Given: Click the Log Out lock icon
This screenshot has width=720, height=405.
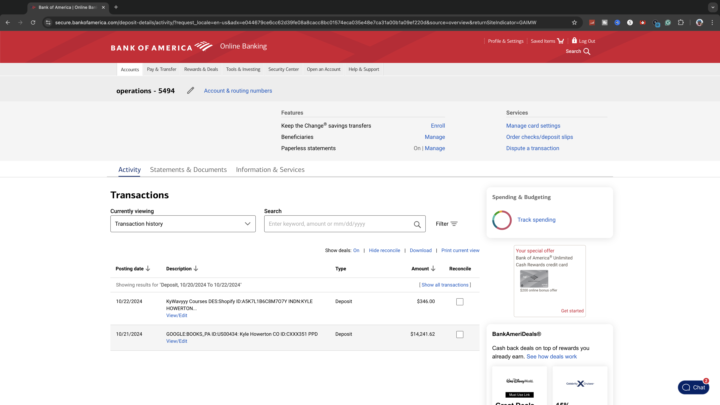Looking at the screenshot, I should click(x=574, y=40).
